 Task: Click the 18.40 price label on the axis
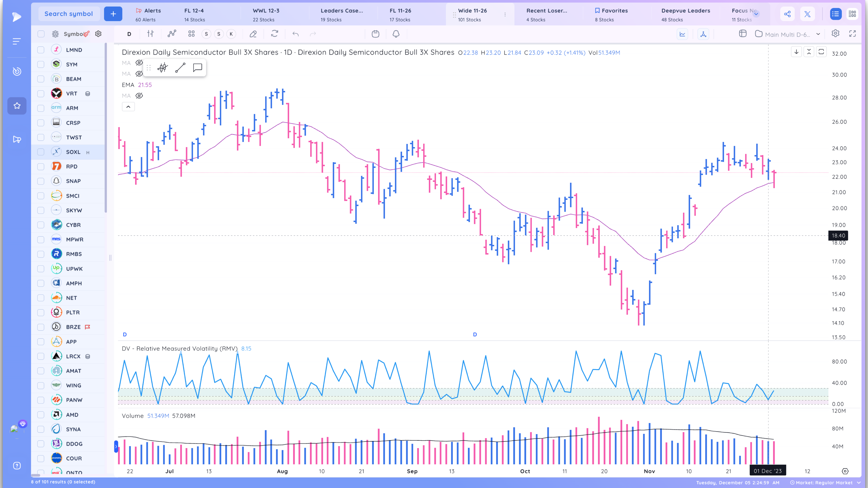[838, 235]
